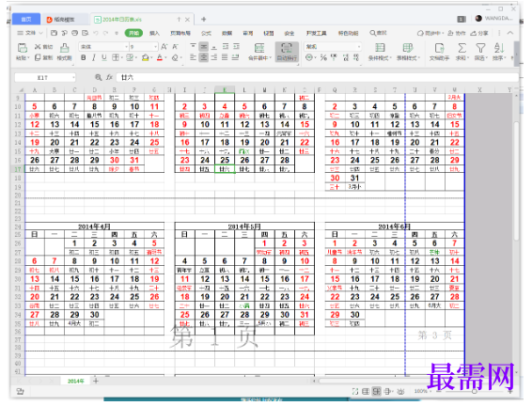Viewport: 532px width, 406px height.
Task: Click the Print preview icon in quick access toolbar
Action: (x=85, y=33)
